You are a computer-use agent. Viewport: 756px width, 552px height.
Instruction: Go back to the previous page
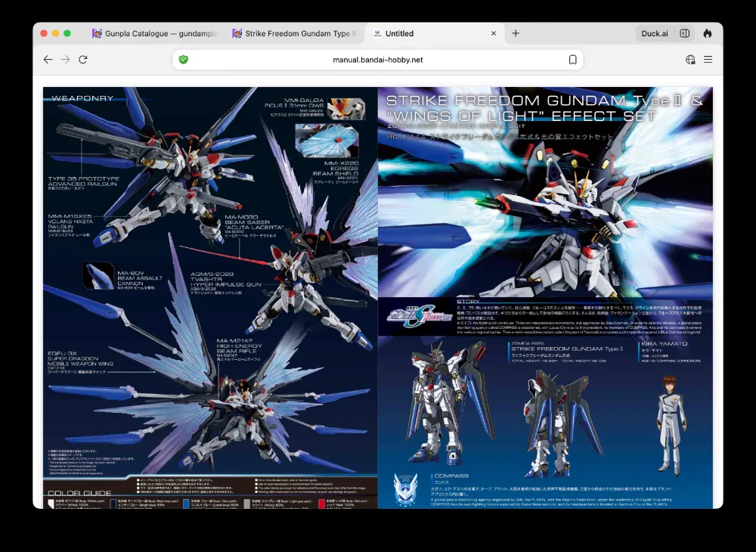tap(48, 60)
